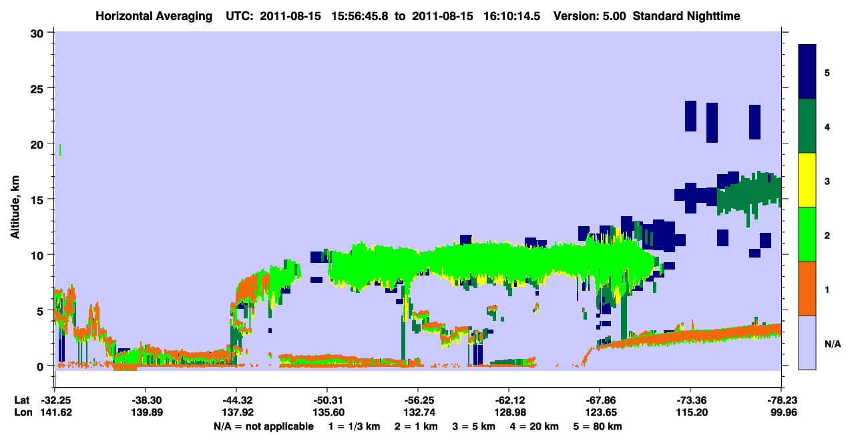The image size is (868, 445).
Task: Click the latitude value -38.30
Action: pyautogui.click(x=145, y=400)
